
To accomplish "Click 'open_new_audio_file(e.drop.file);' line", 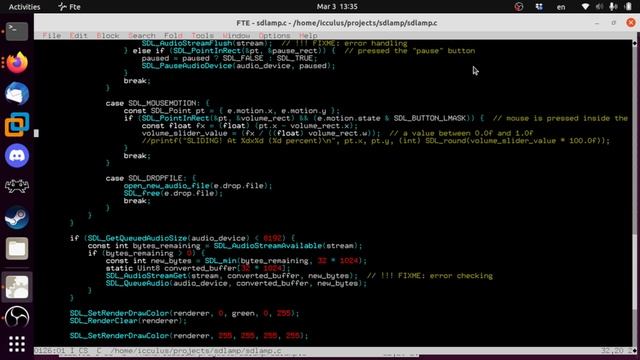I will (198, 186).
